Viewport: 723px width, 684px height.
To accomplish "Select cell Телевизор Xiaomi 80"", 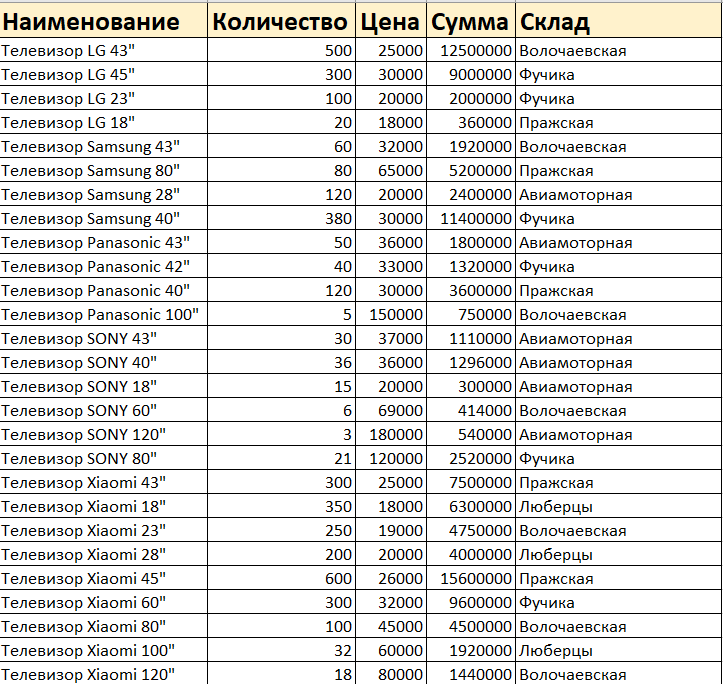I will pos(103,625).
